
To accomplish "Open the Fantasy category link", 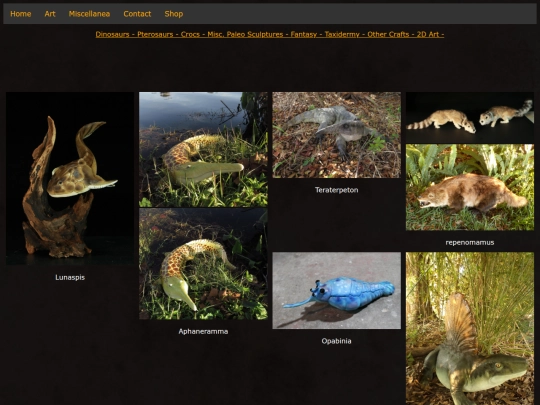I will pyautogui.click(x=303, y=34).
